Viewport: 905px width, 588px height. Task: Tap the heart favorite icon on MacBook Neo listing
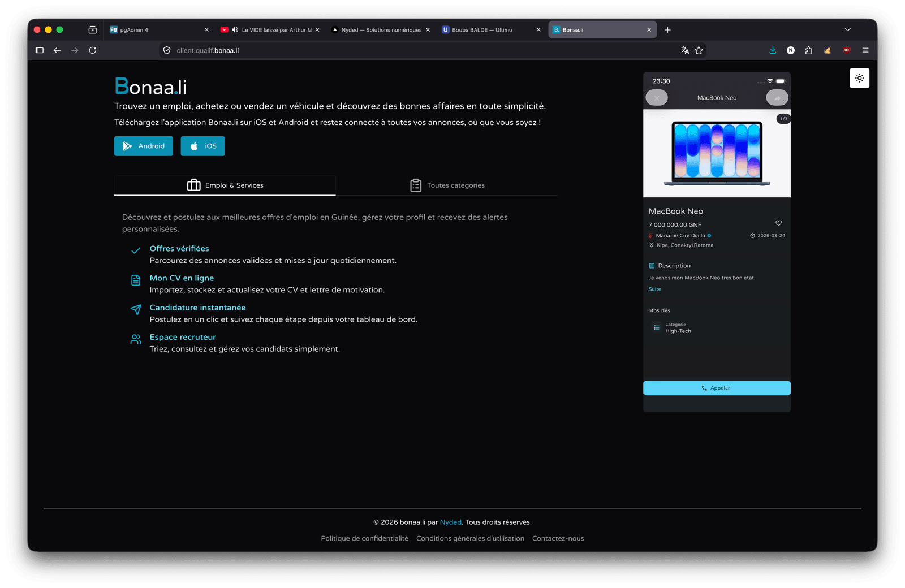coord(778,223)
